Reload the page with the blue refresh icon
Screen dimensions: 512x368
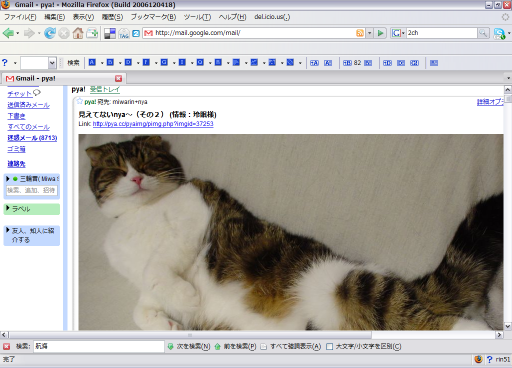pos(50,33)
